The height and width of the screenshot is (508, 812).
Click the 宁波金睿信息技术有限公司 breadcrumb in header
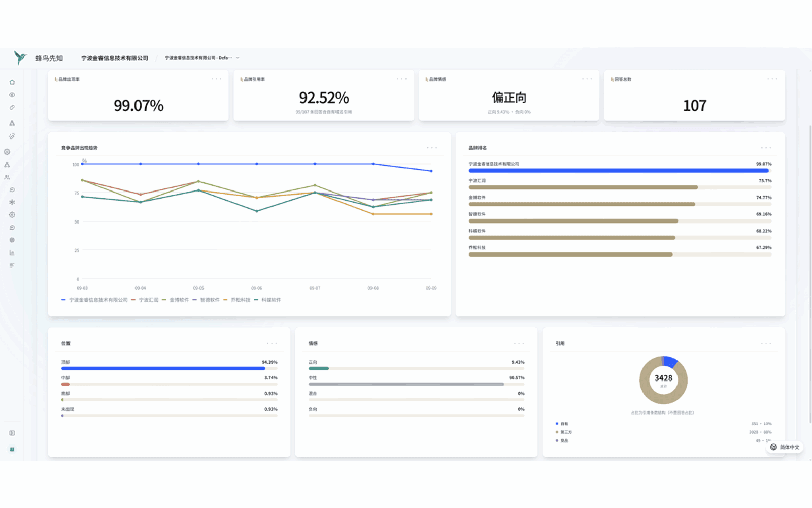(x=115, y=58)
